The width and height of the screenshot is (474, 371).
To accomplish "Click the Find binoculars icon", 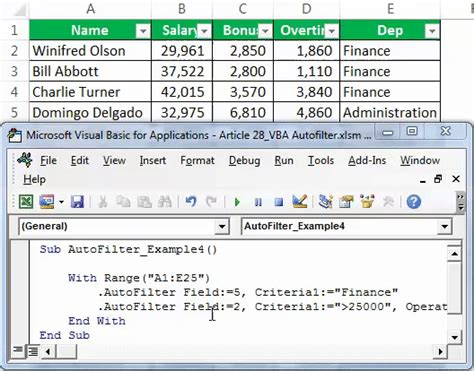I will click(x=165, y=202).
